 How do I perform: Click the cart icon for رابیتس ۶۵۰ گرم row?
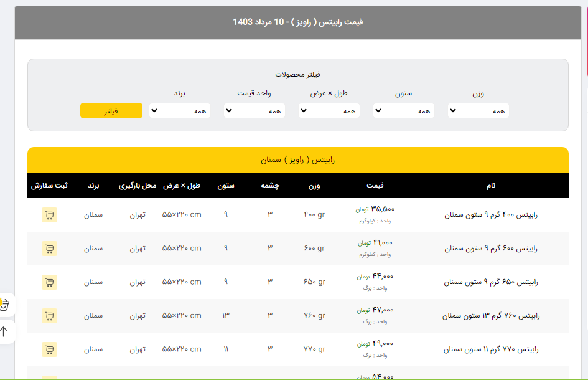pos(49,282)
